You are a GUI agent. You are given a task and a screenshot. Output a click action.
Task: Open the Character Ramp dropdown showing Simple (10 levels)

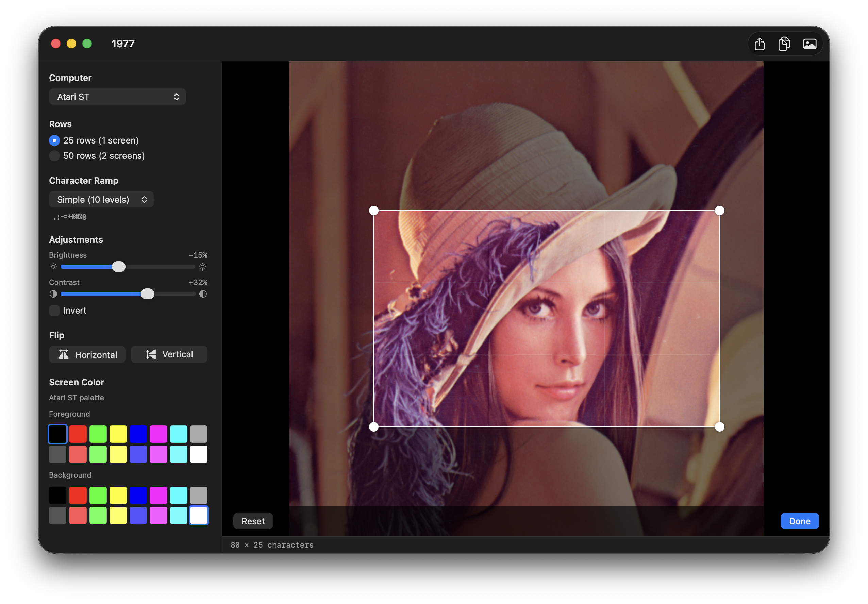pyautogui.click(x=101, y=199)
